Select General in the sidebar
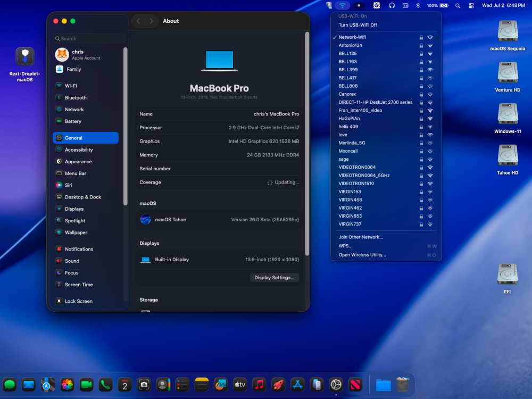This screenshot has height=399, width=532. tap(86, 138)
